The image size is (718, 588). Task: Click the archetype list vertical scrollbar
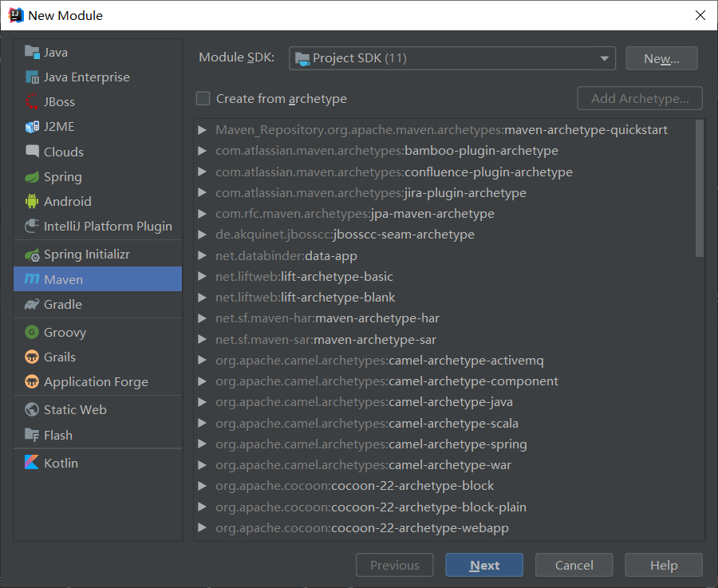(x=699, y=188)
